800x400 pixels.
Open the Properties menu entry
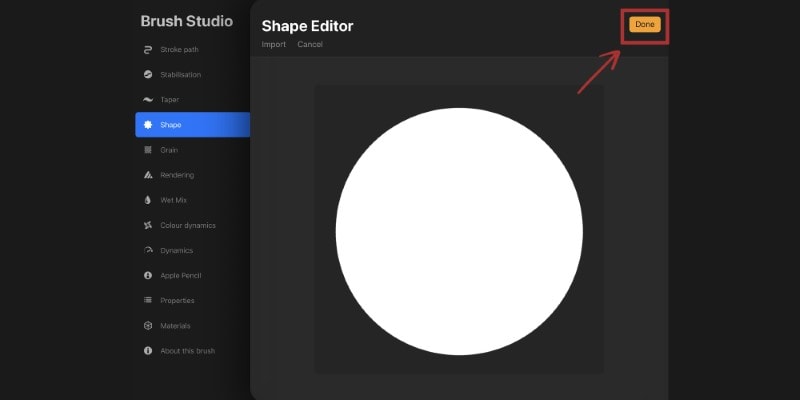pyautogui.click(x=193, y=301)
